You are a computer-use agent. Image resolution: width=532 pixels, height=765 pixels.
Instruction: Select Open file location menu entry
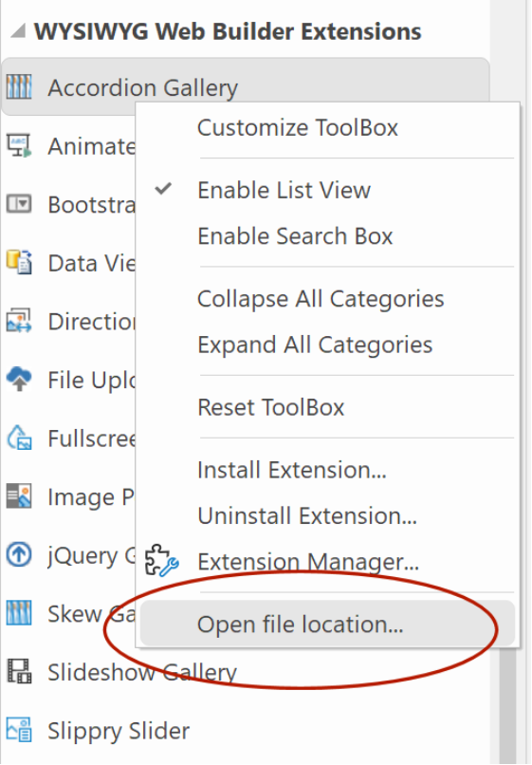coord(327,624)
